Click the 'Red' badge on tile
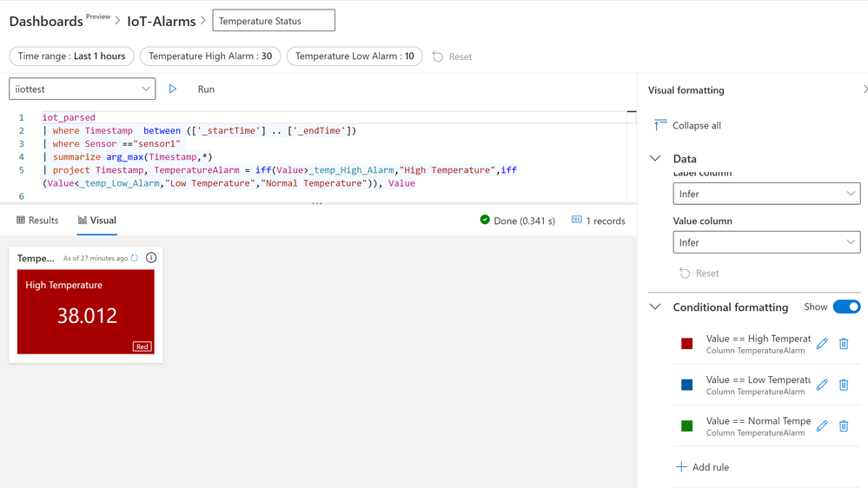 (x=142, y=346)
